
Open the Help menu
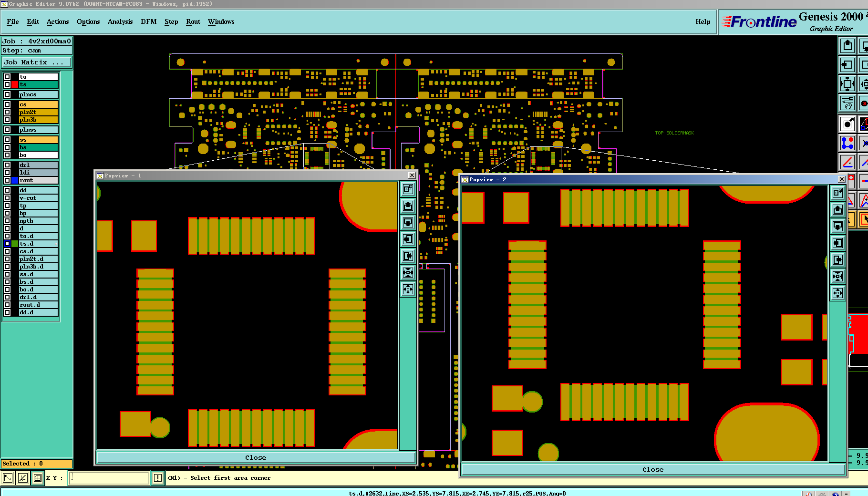pyautogui.click(x=703, y=21)
